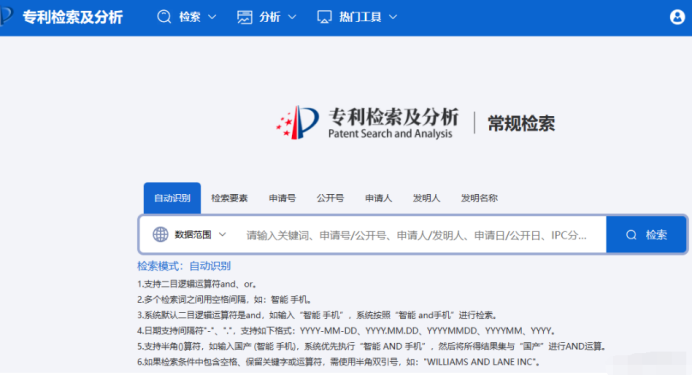Switch to the 发明人 tab

pos(426,198)
